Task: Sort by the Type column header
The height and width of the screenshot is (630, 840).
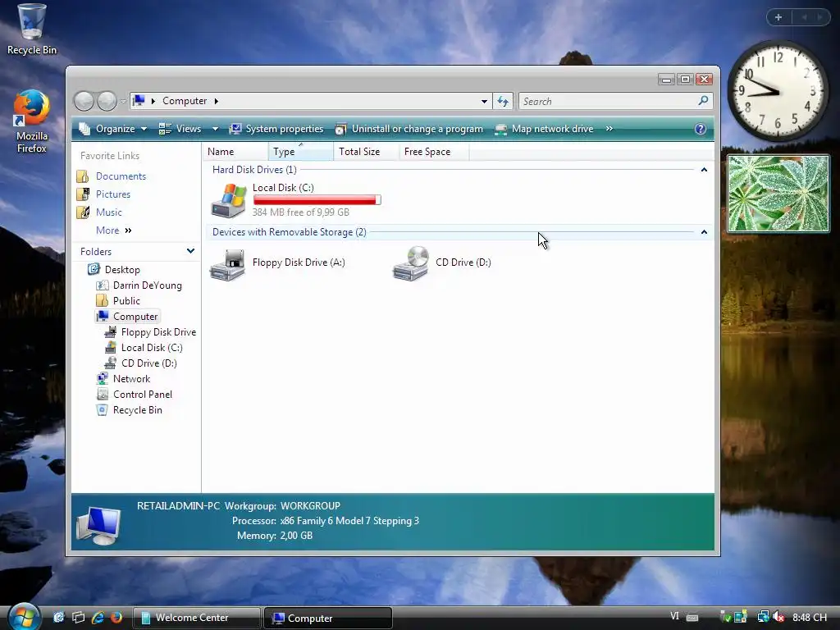Action: [x=300, y=152]
